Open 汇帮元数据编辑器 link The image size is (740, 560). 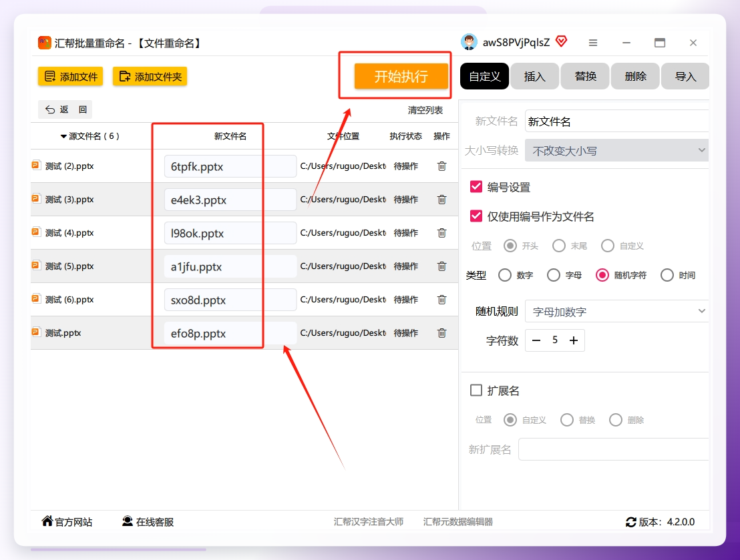(457, 522)
